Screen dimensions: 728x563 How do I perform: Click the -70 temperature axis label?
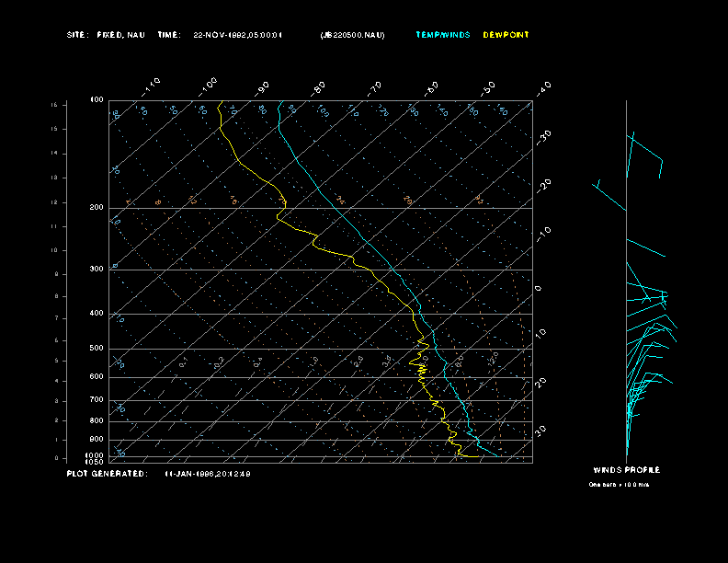tap(375, 87)
